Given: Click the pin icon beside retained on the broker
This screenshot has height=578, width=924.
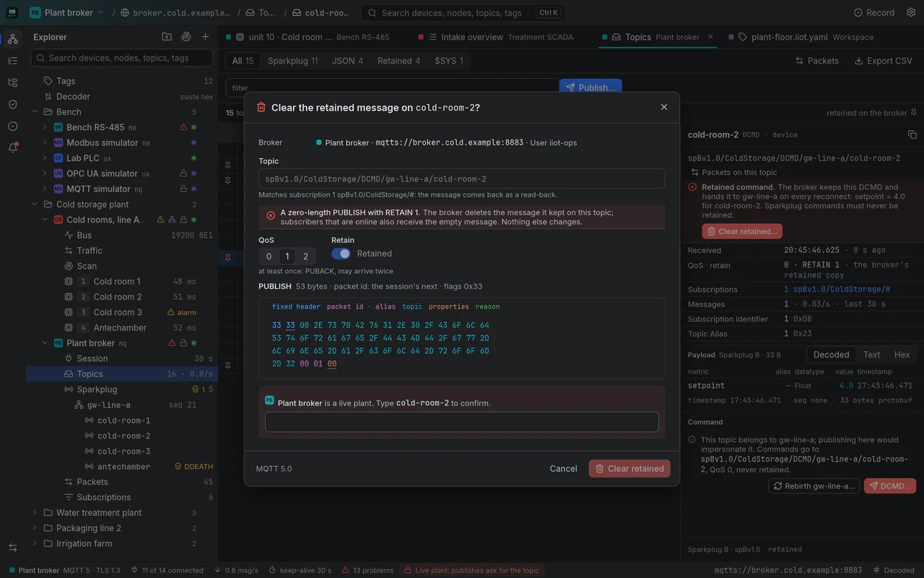Looking at the screenshot, I should [x=914, y=113].
